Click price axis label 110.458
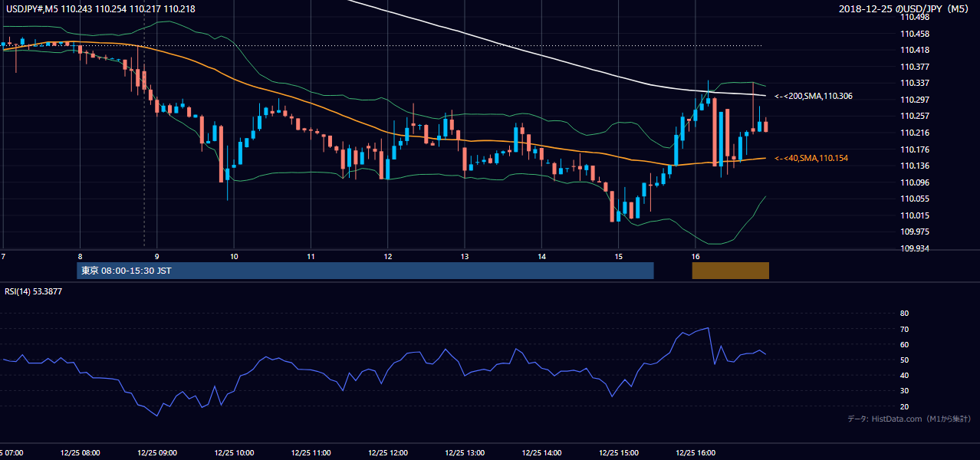Screen dimensions: 980x460 (x=915, y=34)
